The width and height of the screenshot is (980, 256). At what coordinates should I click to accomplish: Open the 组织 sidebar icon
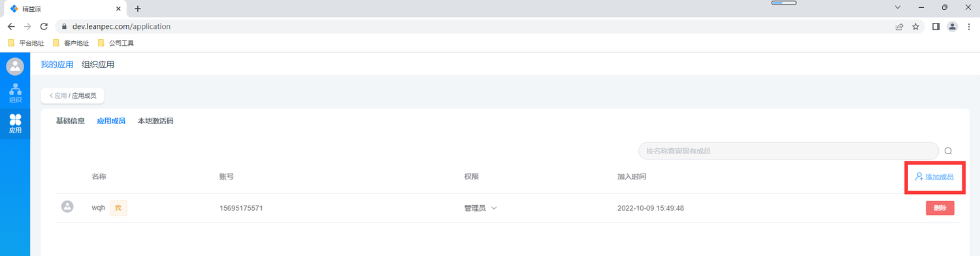[x=15, y=93]
